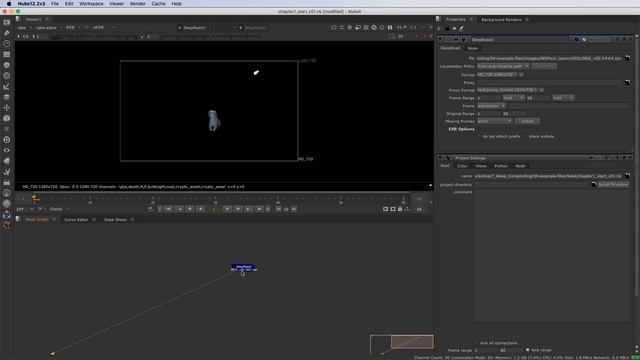Open the RGB display dropdown

tap(73, 28)
